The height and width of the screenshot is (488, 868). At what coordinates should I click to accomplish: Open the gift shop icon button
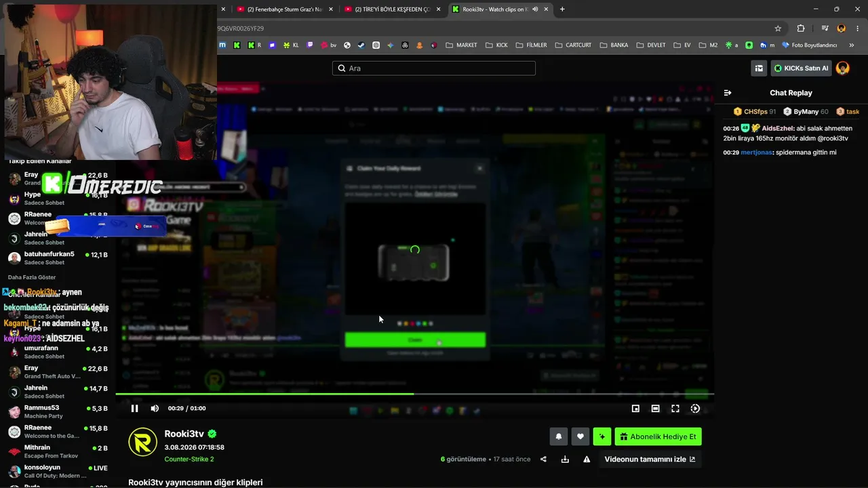pyautogui.click(x=759, y=68)
